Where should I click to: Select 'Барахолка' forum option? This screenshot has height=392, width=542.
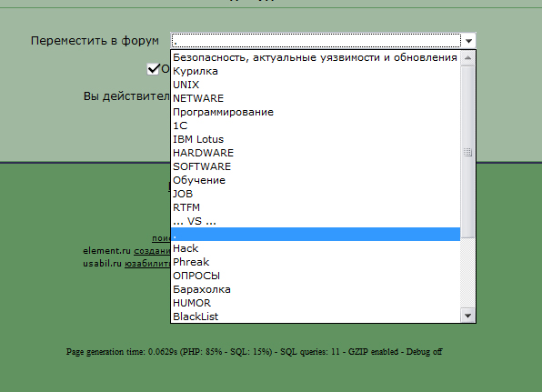coord(316,289)
